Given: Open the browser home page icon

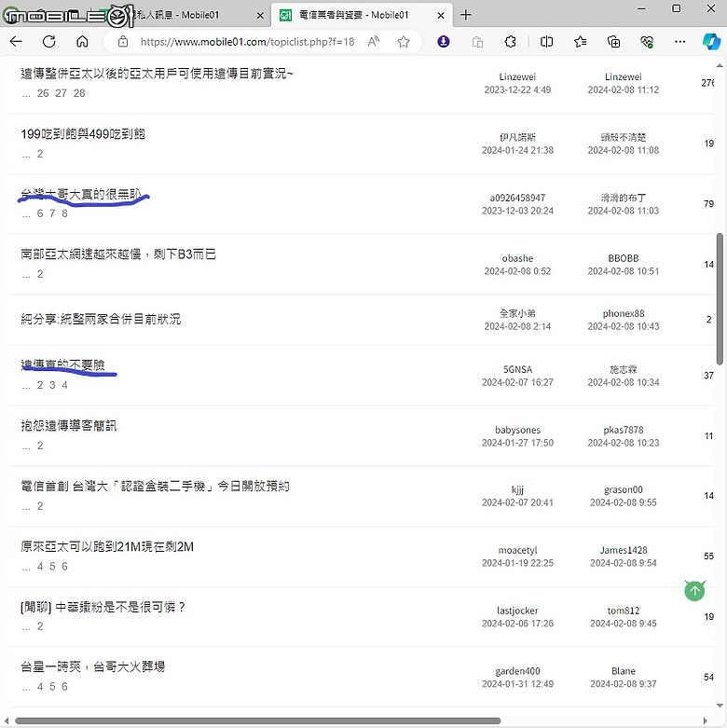Looking at the screenshot, I should [x=82, y=42].
